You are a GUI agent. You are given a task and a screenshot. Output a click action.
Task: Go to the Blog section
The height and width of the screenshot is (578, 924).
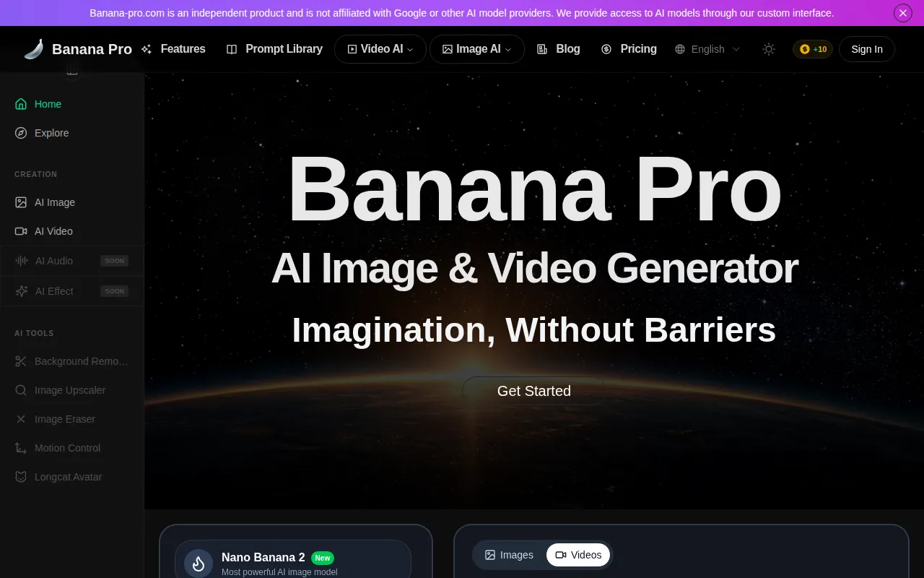tap(559, 49)
